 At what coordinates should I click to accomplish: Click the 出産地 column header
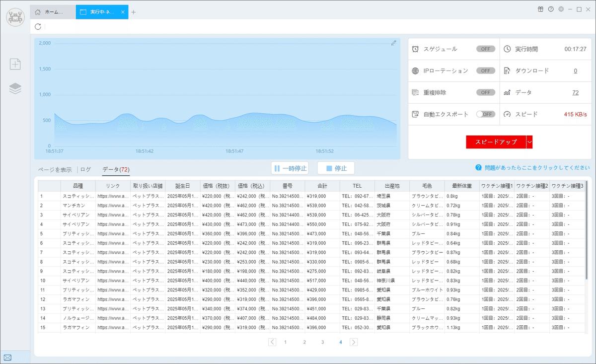pos(392,186)
